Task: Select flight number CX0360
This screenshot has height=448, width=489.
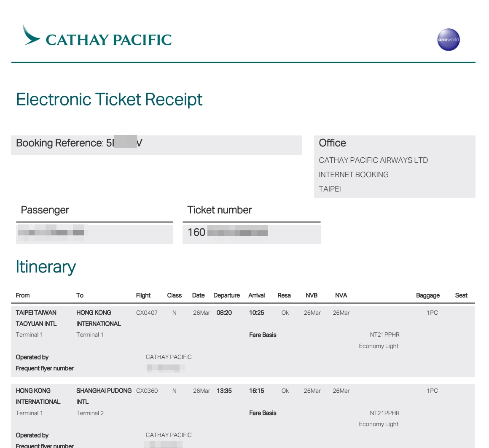Action: click(x=147, y=391)
